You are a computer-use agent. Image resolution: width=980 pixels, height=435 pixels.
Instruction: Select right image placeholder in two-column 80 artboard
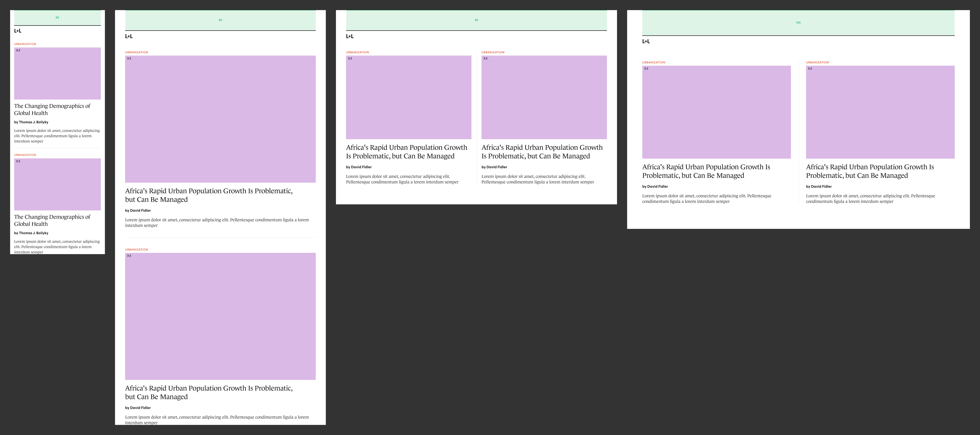click(x=544, y=97)
